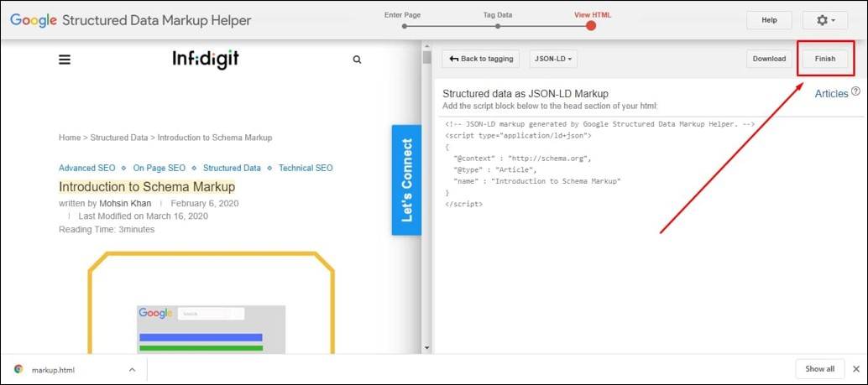Screen dimensions: 868x385
Task: Open the On Page SEO category link
Action: [x=159, y=168]
